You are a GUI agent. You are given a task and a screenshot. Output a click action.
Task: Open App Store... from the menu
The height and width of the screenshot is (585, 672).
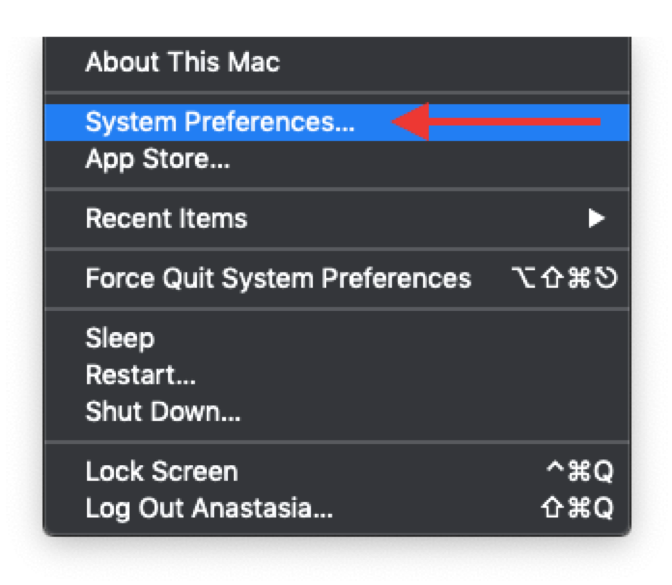click(157, 158)
